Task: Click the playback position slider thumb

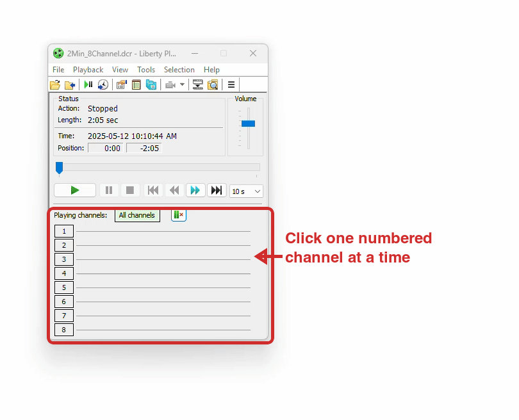Action: click(x=59, y=168)
